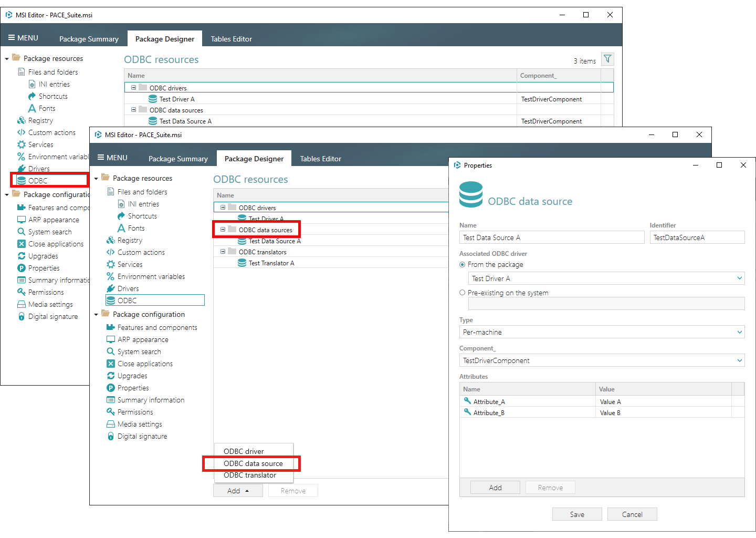Click Digital signature lock icon in middle window
Image resolution: width=756 pixels, height=538 pixels.
pyautogui.click(x=111, y=436)
